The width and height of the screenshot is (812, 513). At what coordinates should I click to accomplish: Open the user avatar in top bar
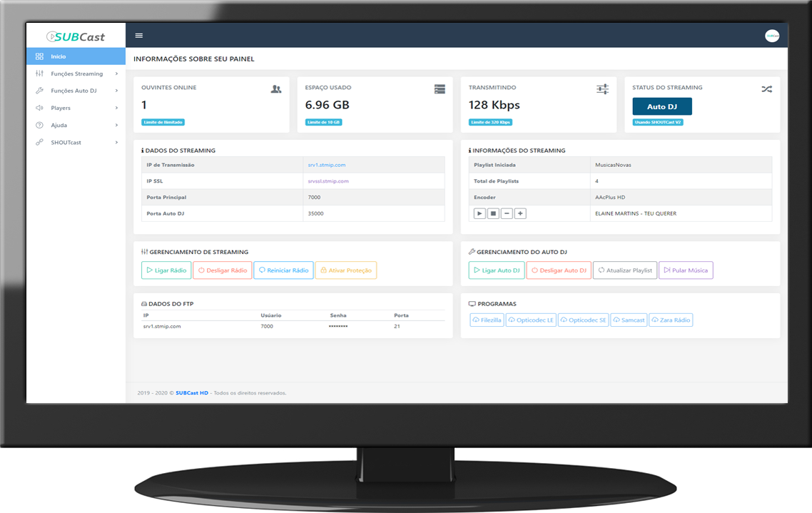click(x=772, y=36)
